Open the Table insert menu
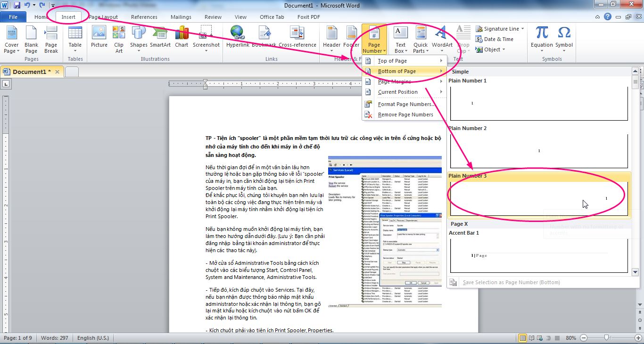This screenshot has height=344, width=644. coord(75,40)
